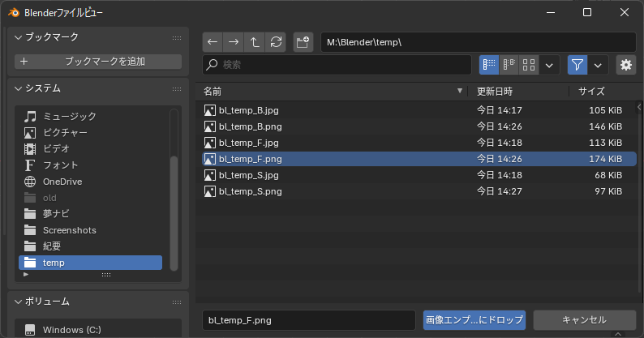Image resolution: width=644 pixels, height=338 pixels.
Task: Click ブックマークを追加 button
Action: (98, 62)
